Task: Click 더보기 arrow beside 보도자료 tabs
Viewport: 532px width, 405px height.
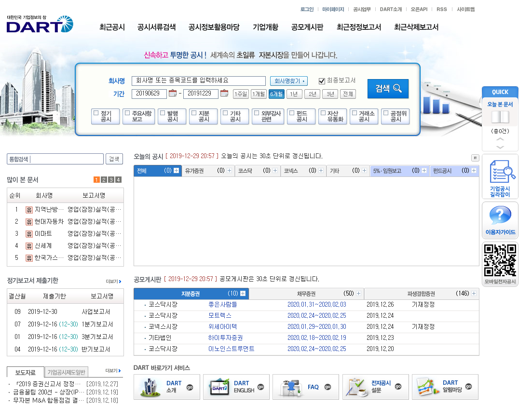Action: click(x=113, y=371)
